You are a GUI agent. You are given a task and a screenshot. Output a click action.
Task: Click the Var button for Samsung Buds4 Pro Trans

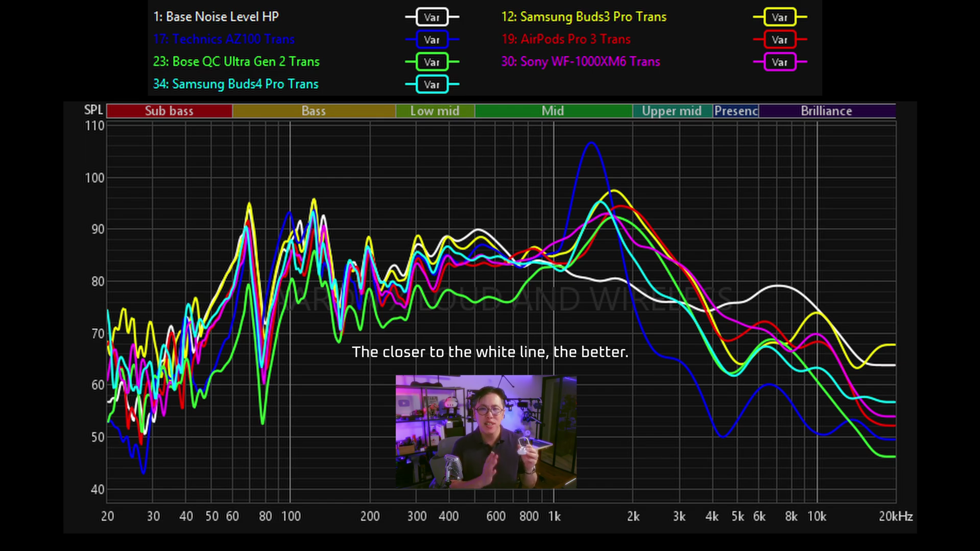click(432, 85)
